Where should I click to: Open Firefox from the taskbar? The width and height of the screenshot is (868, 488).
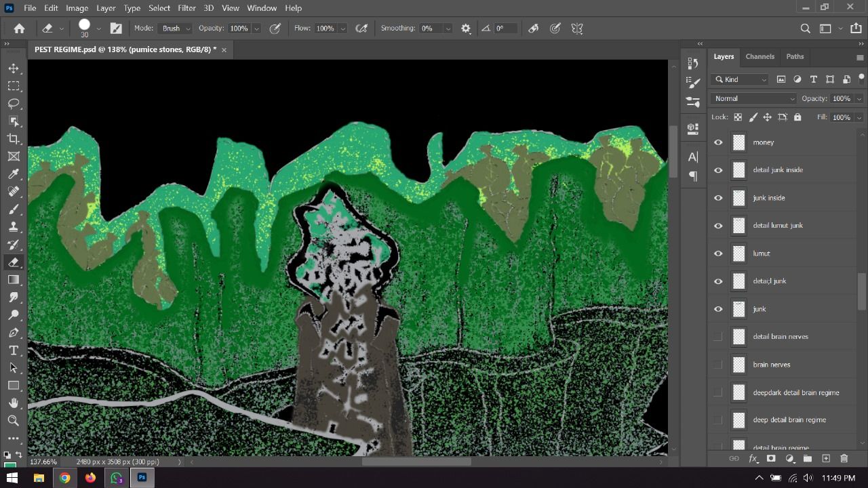(x=90, y=478)
